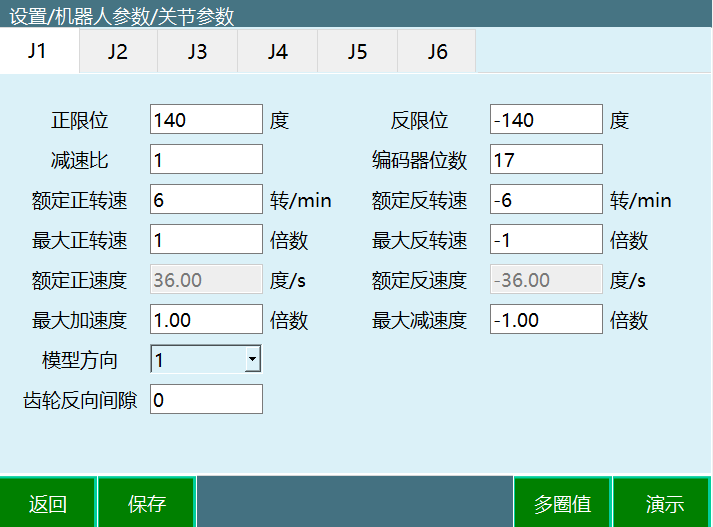Screen dimensions: 713x527
Task: Click the 最大正转速 label text
Action: [x=80, y=241]
